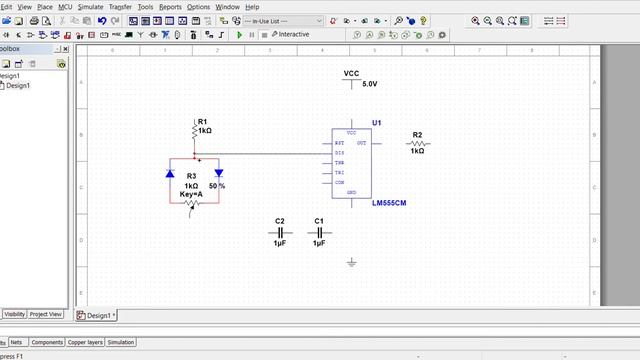The height and width of the screenshot is (360, 640).
Task: Click the Stop simulation square button
Action: 264,35
